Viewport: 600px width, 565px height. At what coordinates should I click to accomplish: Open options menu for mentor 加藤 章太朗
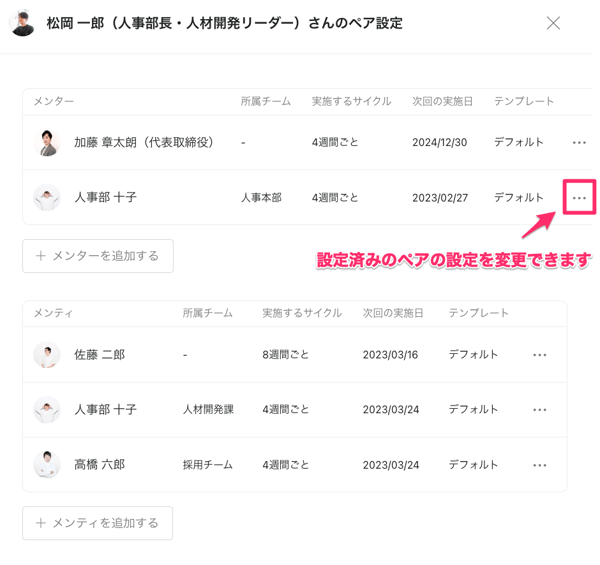(579, 143)
